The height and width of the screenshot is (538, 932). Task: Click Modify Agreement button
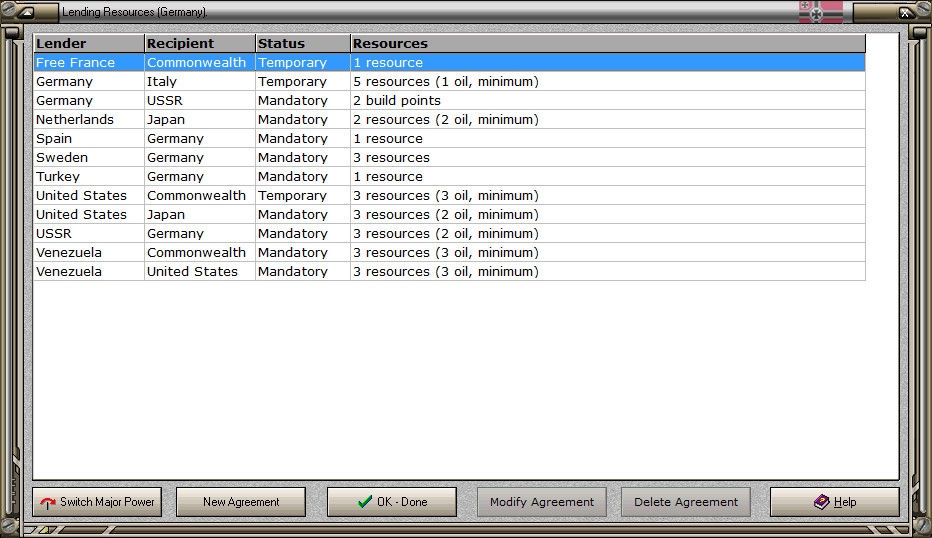click(x=541, y=502)
